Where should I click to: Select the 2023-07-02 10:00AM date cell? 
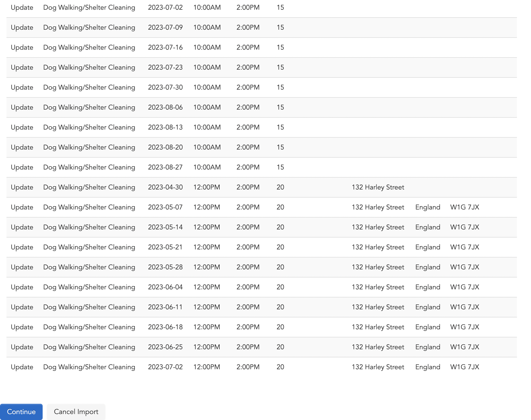165,8
